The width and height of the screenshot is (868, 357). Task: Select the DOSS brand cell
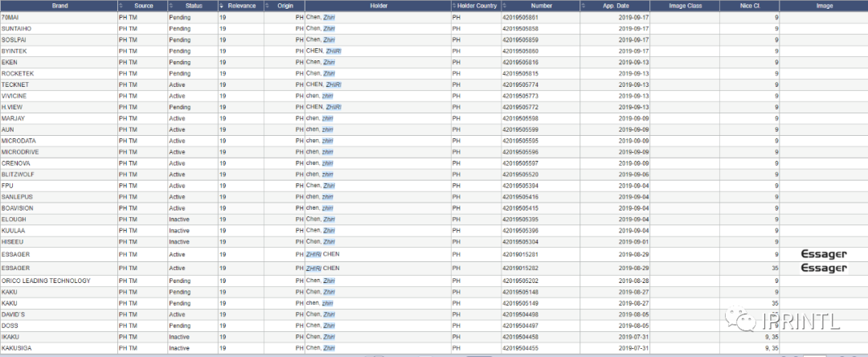click(x=59, y=326)
